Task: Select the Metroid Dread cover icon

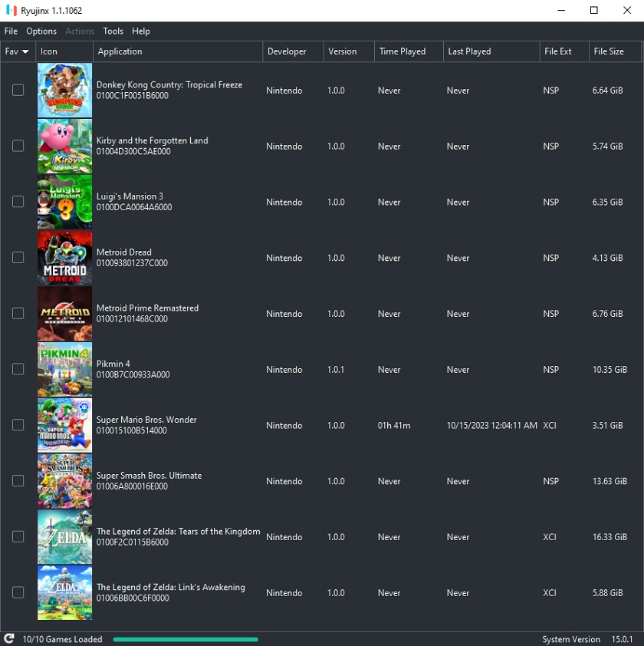Action: click(64, 258)
